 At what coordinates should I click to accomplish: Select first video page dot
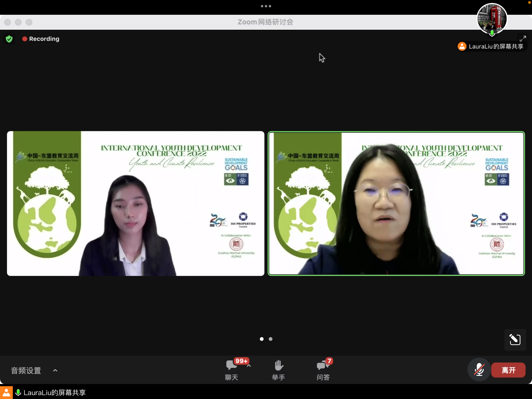[x=262, y=339]
